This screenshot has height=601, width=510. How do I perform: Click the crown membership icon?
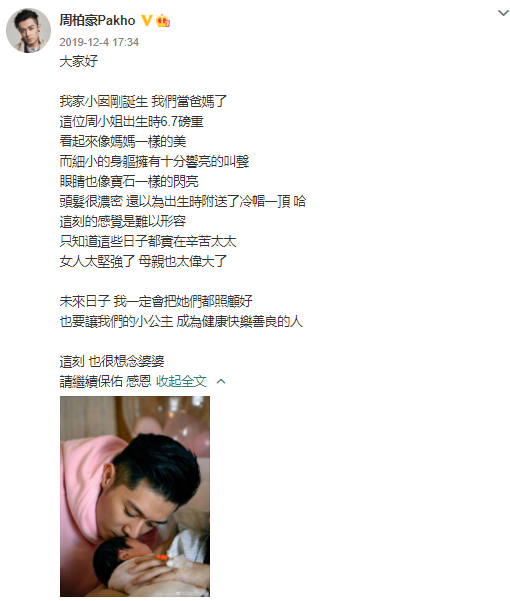[163, 20]
